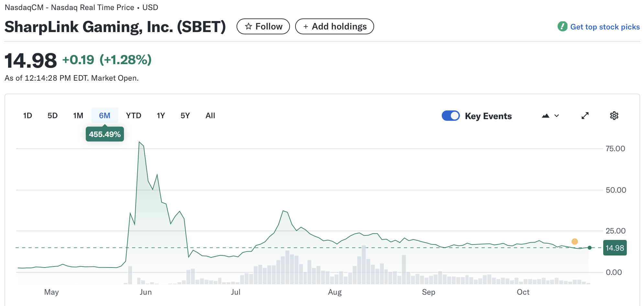Click the mountain chart type icon
The width and height of the screenshot is (644, 306).
point(546,116)
